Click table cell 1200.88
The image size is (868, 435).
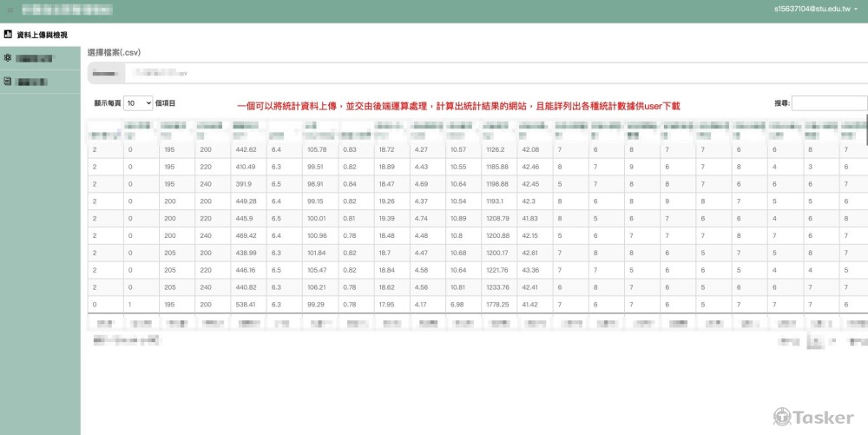point(500,235)
